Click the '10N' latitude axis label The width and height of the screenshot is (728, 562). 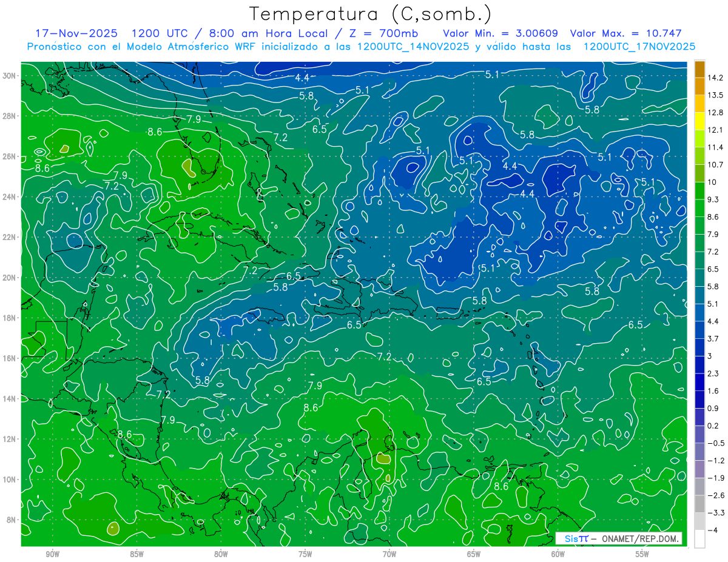tap(10, 480)
